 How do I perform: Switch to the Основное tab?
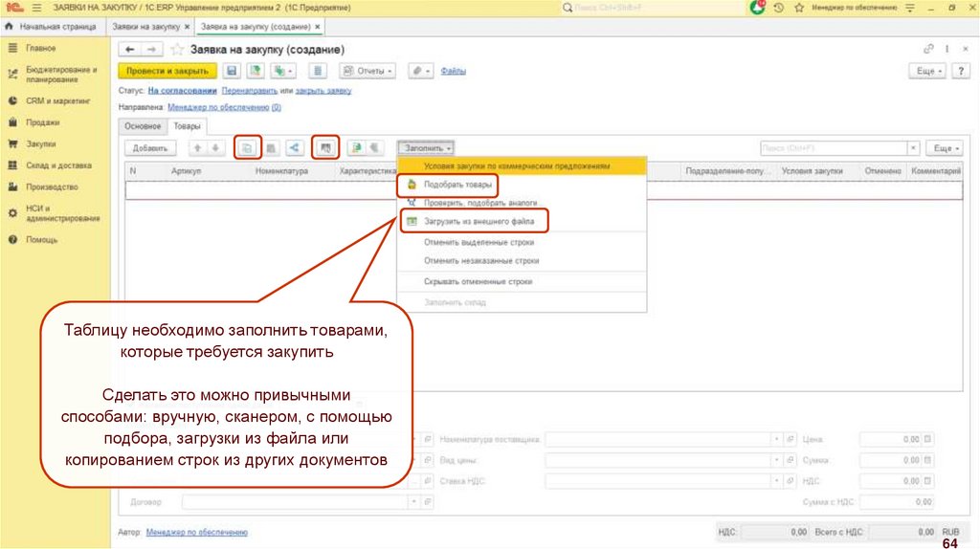143,125
